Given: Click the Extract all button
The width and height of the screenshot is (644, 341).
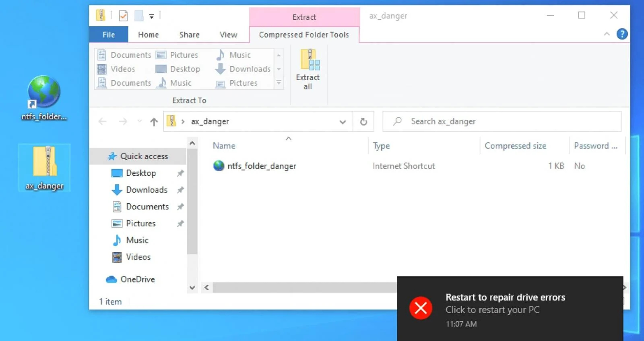Looking at the screenshot, I should 308,70.
